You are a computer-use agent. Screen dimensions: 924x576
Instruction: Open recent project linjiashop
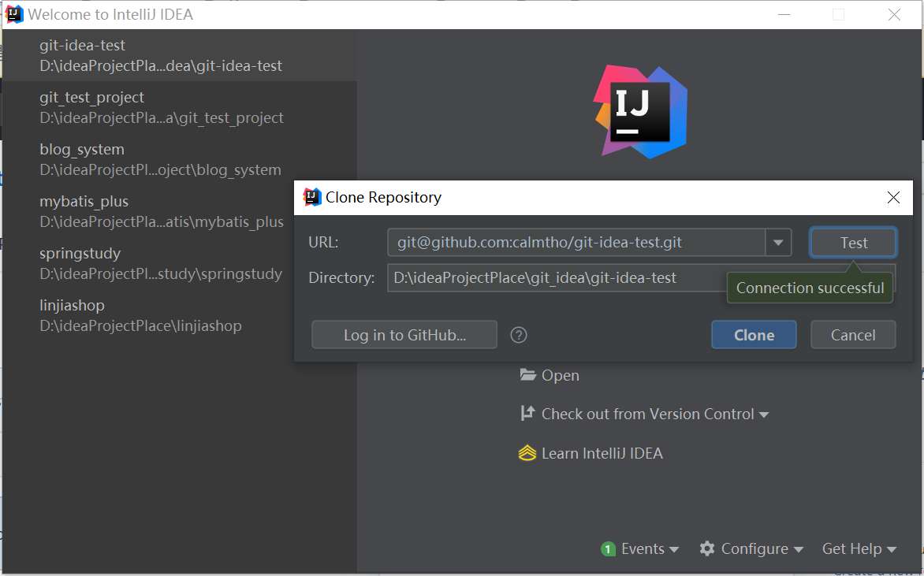point(148,315)
